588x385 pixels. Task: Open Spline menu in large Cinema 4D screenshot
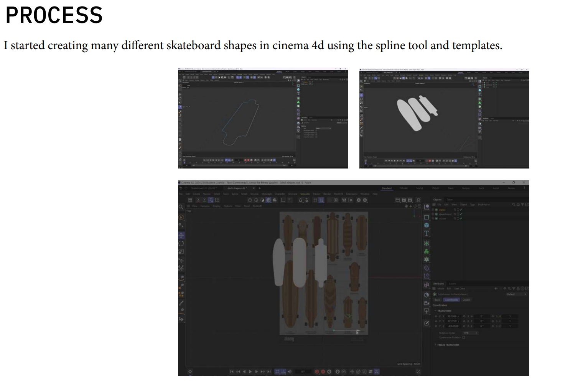(235, 194)
